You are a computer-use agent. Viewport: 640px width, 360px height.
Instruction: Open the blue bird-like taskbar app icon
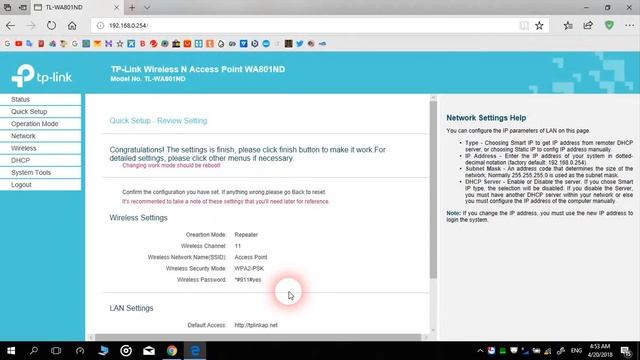point(103,351)
